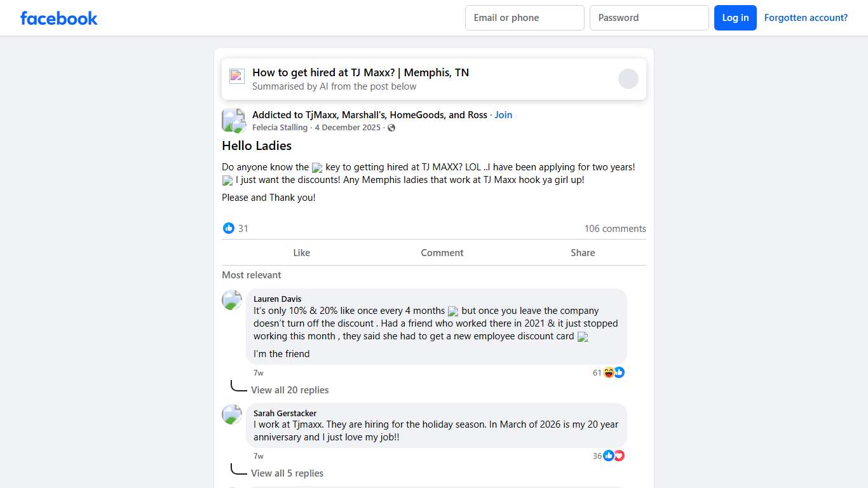Open the Forgotten account? link
The image size is (868, 488).
(x=806, y=18)
